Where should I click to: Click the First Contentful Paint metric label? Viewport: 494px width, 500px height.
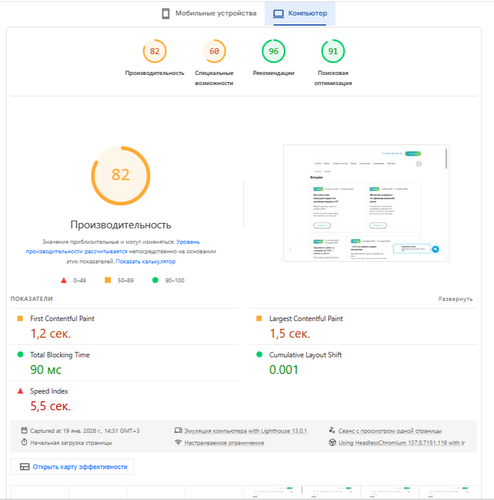(62, 319)
